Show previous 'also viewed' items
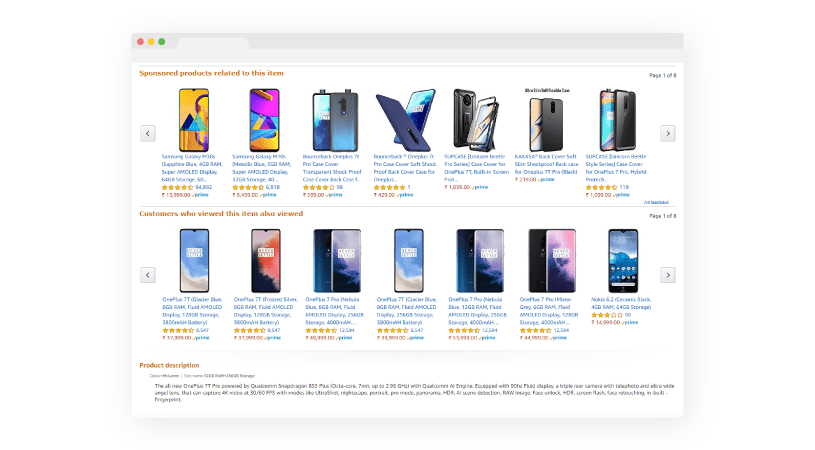The image size is (815, 450). click(x=148, y=275)
